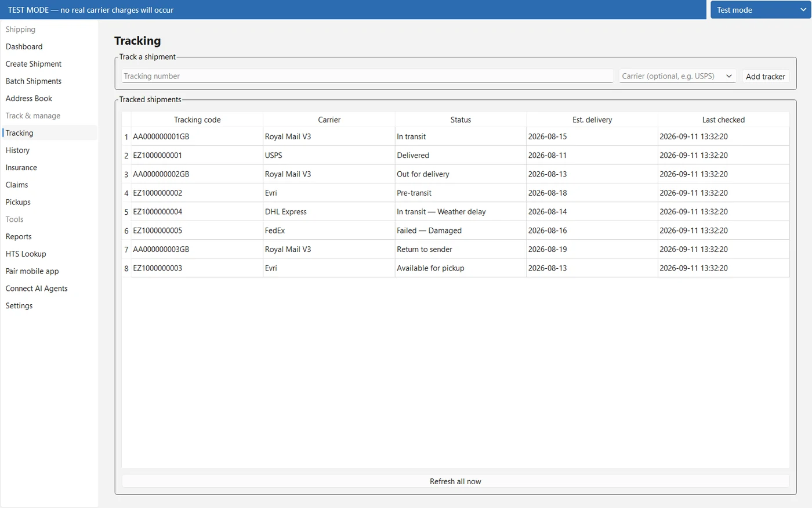The width and height of the screenshot is (812, 508).
Task: Select tracking code AA000000001GB
Action: [197, 136]
